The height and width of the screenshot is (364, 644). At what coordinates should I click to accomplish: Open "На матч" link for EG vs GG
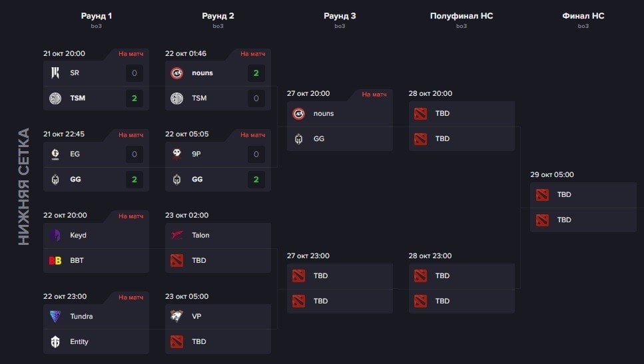click(131, 135)
